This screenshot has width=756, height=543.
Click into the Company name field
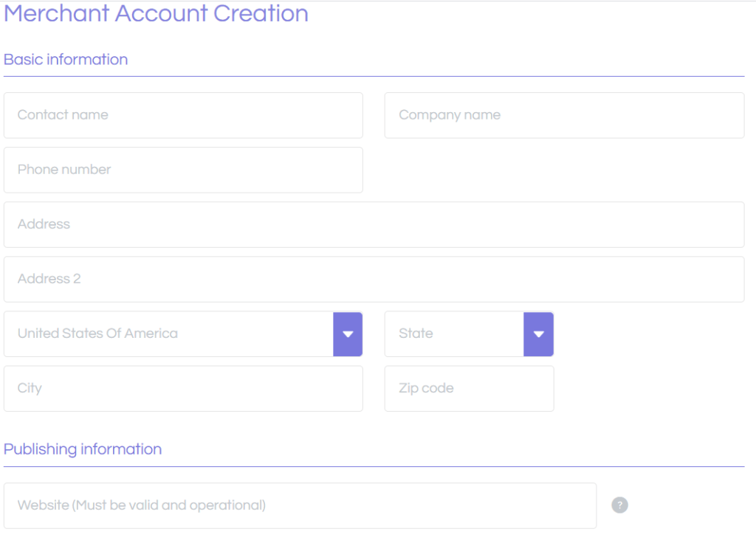coord(564,115)
